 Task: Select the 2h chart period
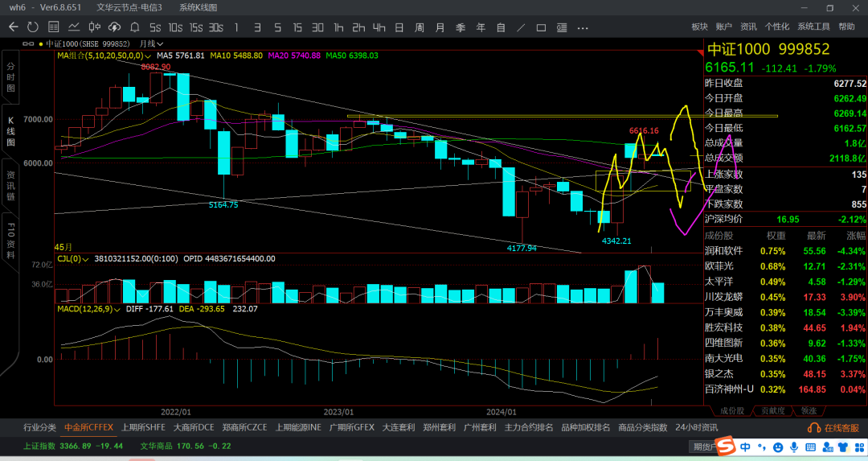click(358, 27)
